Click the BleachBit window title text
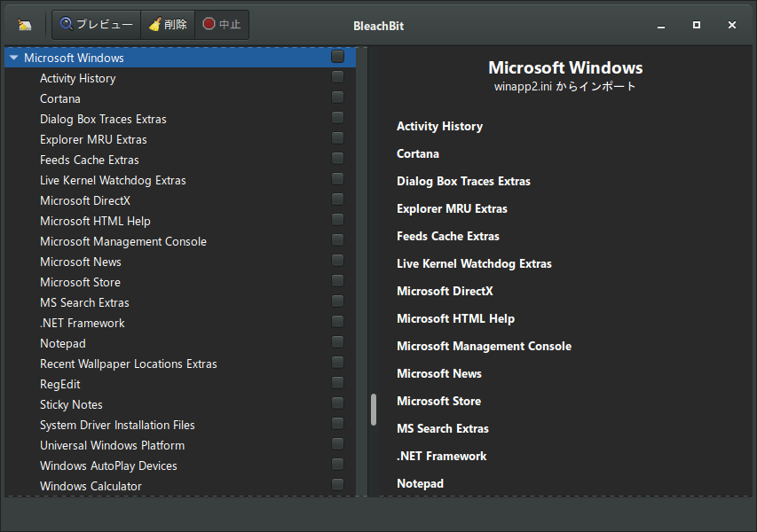The height and width of the screenshot is (532, 757). [x=378, y=26]
